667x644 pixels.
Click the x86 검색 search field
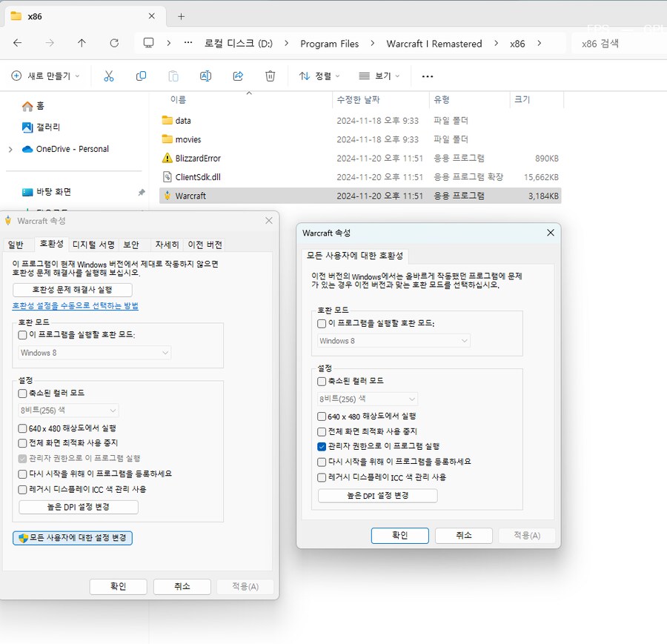pyautogui.click(x=617, y=44)
